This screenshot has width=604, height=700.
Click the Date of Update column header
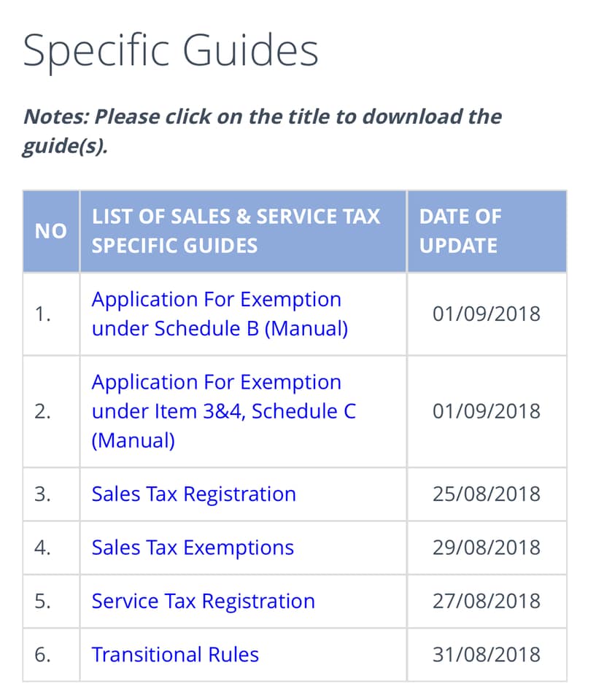point(487,231)
